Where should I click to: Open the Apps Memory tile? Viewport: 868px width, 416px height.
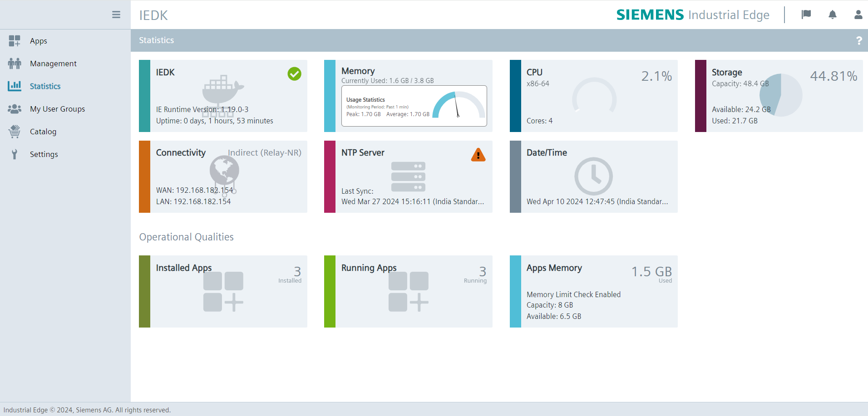[593, 291]
